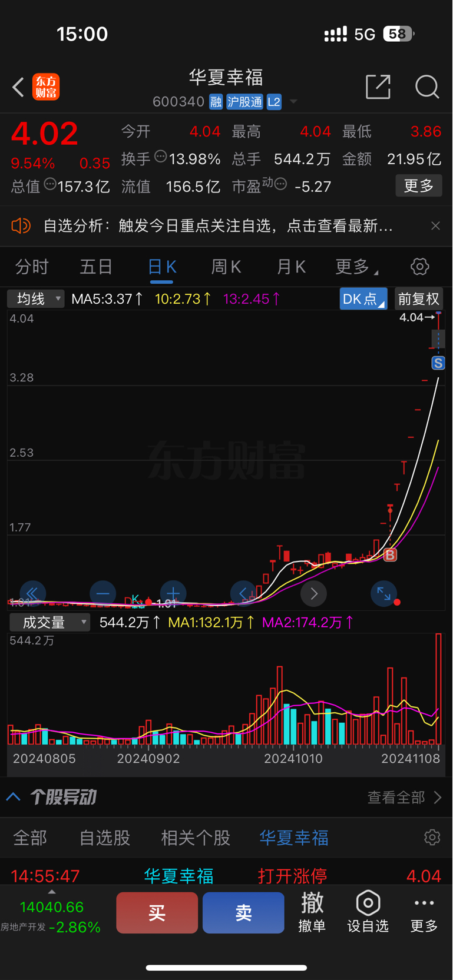Tap the back arrow icon
The width and height of the screenshot is (453, 980).
(18, 87)
